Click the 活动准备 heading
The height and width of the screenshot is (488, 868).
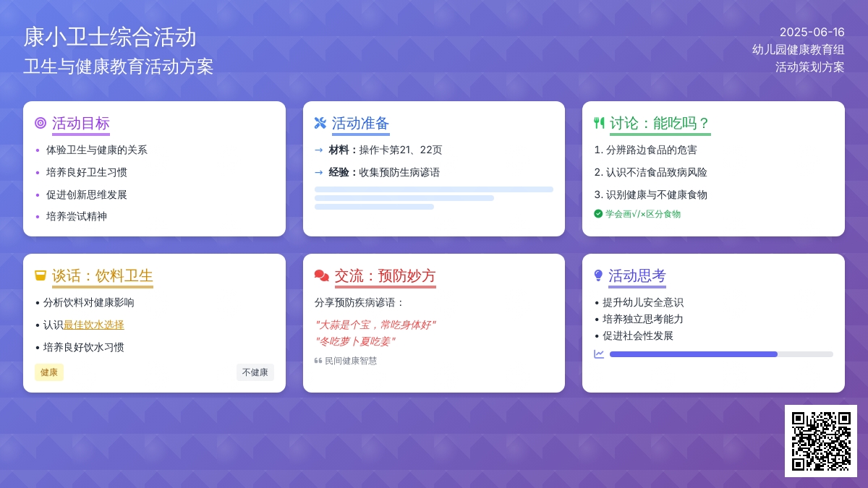pos(361,123)
